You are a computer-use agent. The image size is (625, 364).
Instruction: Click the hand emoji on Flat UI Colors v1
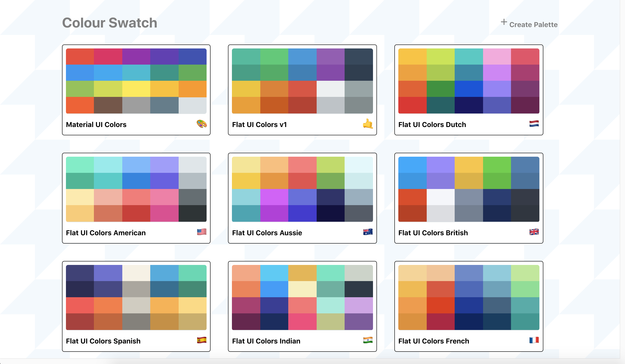pos(368,124)
